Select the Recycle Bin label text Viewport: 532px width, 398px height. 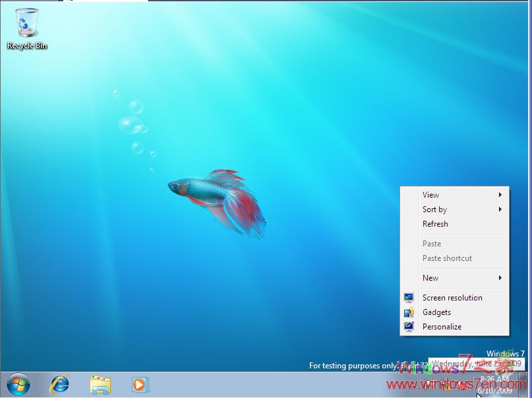click(x=27, y=45)
